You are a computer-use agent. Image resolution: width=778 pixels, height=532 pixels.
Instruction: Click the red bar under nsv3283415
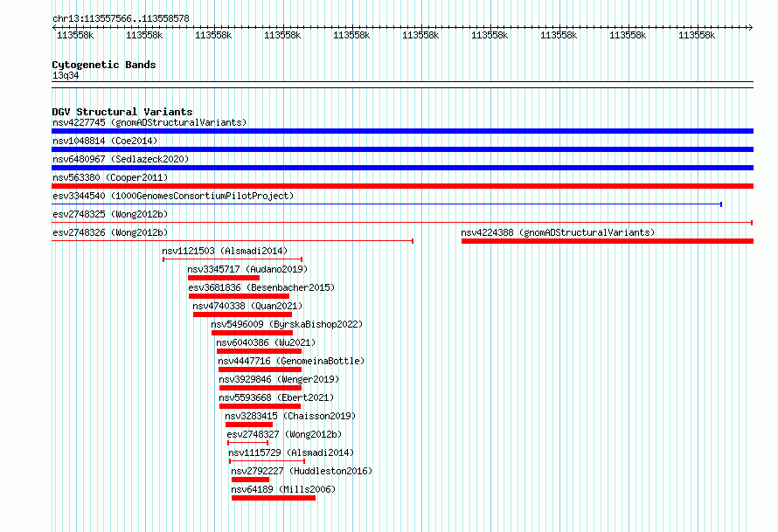tap(249, 425)
